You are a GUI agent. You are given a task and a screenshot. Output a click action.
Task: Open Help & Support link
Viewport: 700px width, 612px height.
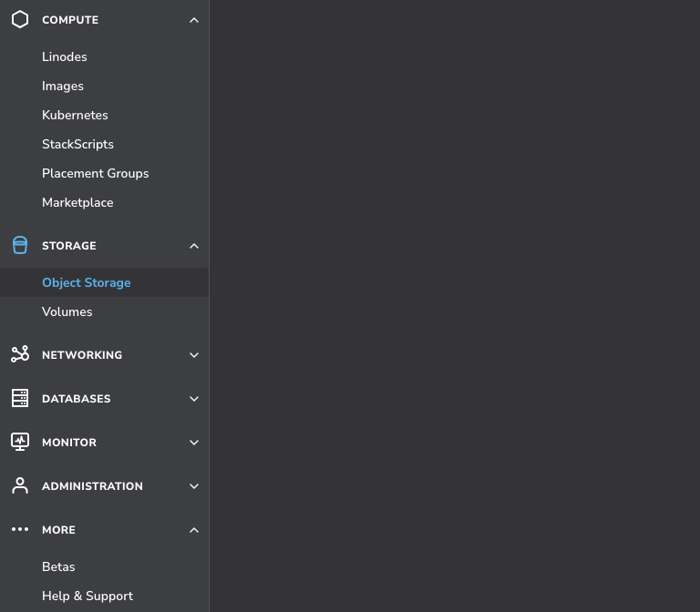pos(87,596)
